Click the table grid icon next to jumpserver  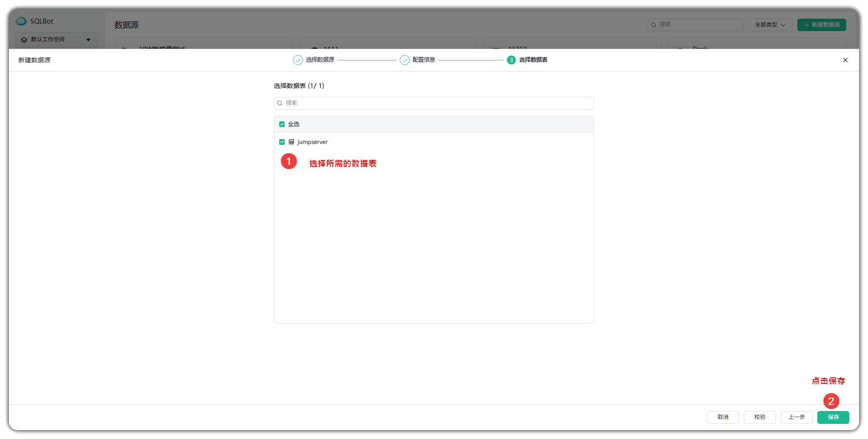(x=292, y=142)
